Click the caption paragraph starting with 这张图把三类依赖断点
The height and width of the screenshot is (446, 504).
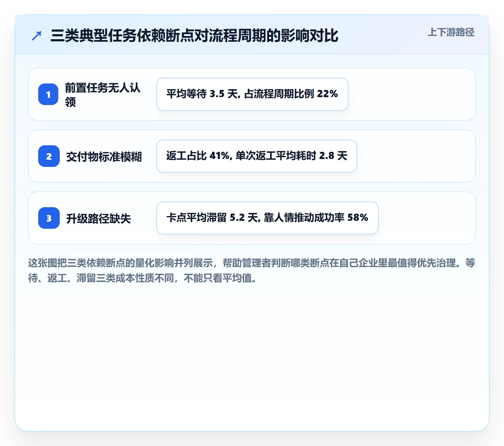(x=252, y=270)
